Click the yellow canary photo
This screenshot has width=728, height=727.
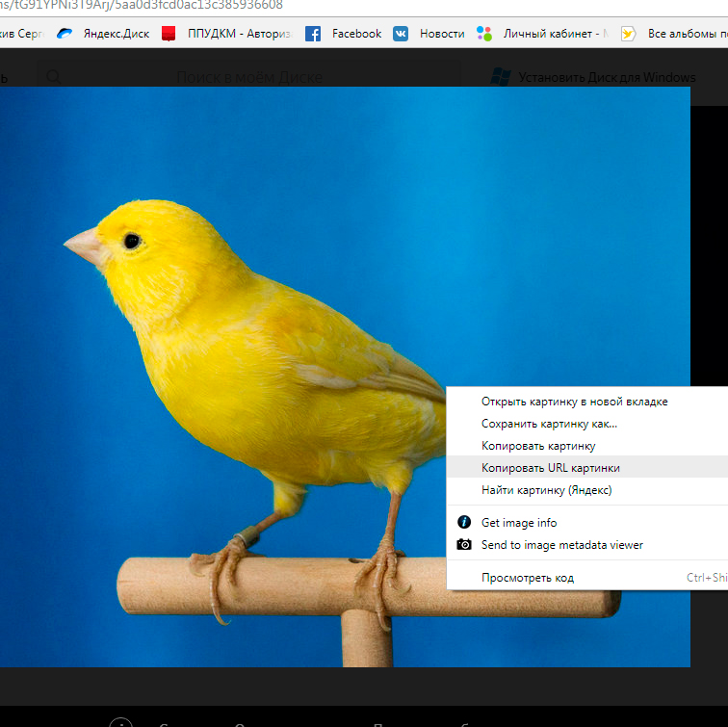tap(241, 337)
